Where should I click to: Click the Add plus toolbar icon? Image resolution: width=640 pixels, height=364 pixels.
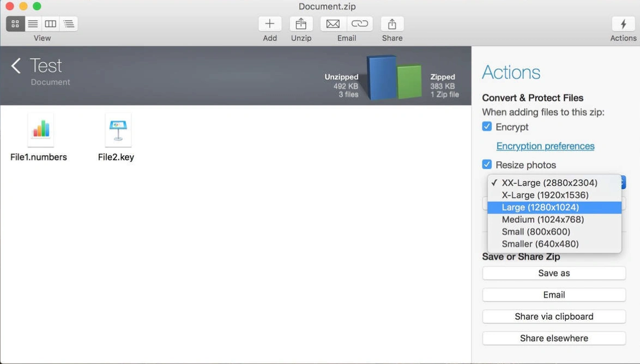[270, 23]
